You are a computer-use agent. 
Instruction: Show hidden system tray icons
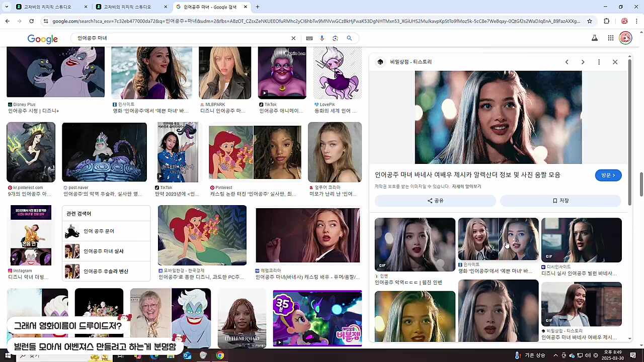pos(556,355)
